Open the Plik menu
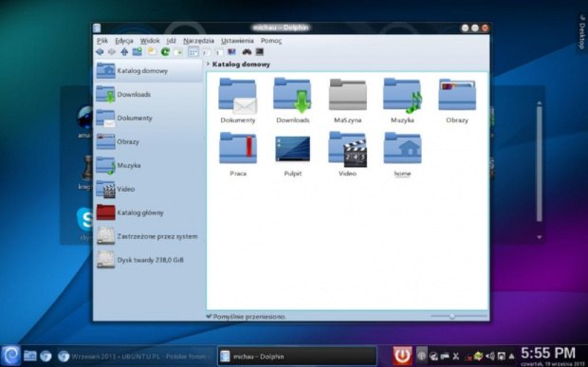Image resolution: width=588 pixels, height=367 pixels. (x=102, y=41)
